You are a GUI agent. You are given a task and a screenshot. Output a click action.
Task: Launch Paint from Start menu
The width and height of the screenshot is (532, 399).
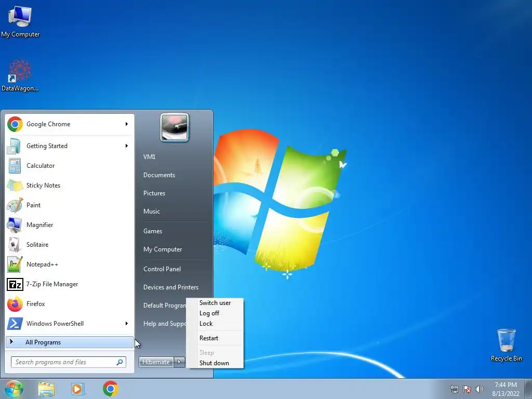coord(15,205)
